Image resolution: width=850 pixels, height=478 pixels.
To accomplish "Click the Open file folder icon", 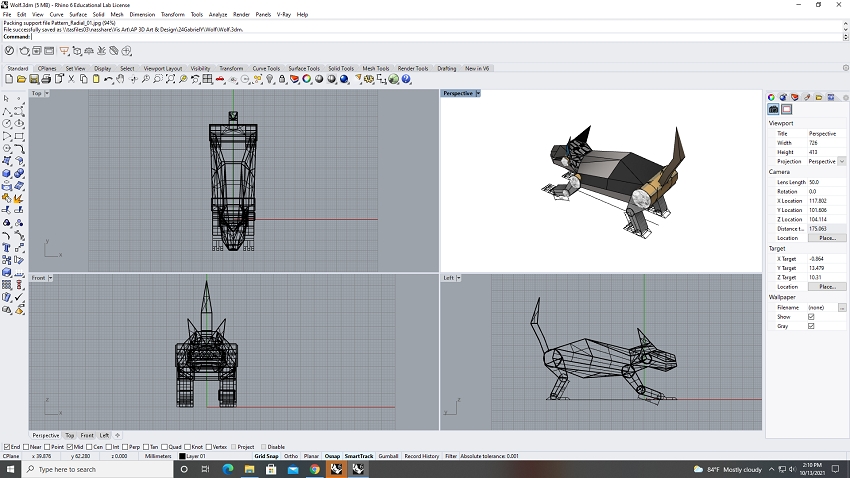I will (x=22, y=79).
